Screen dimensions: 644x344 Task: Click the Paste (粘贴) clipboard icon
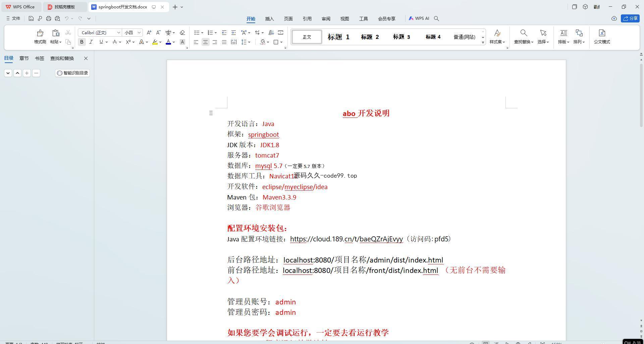(x=56, y=33)
